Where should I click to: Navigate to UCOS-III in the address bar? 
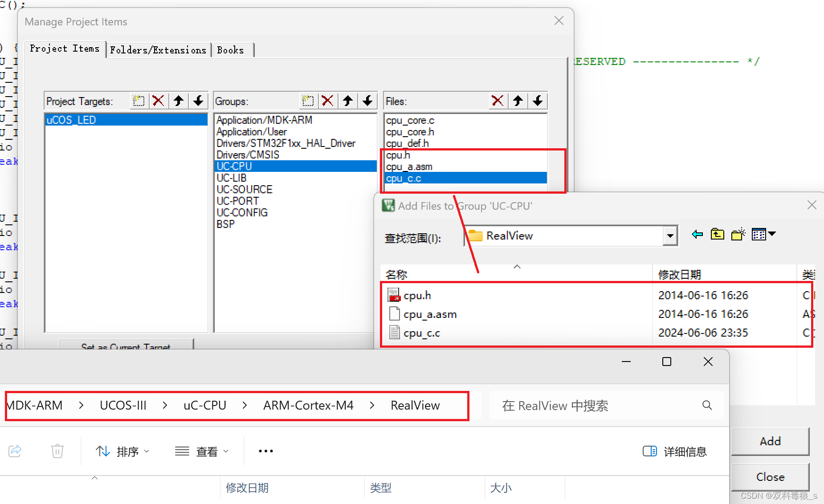[x=123, y=405]
